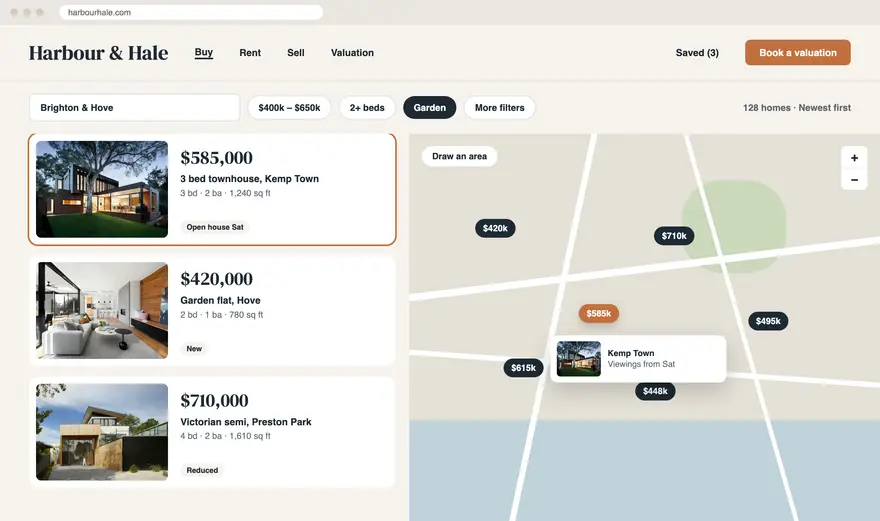
Task: Click the Book a valuation button
Action: (x=798, y=53)
